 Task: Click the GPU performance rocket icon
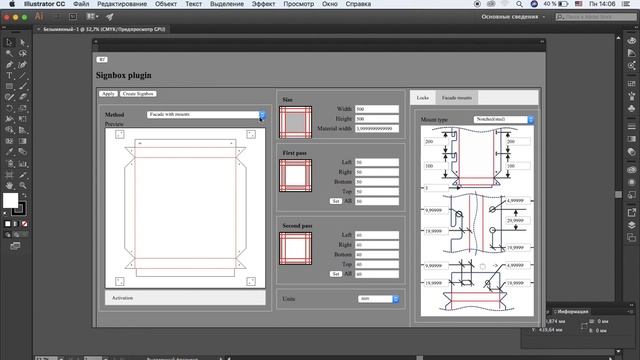(109, 17)
